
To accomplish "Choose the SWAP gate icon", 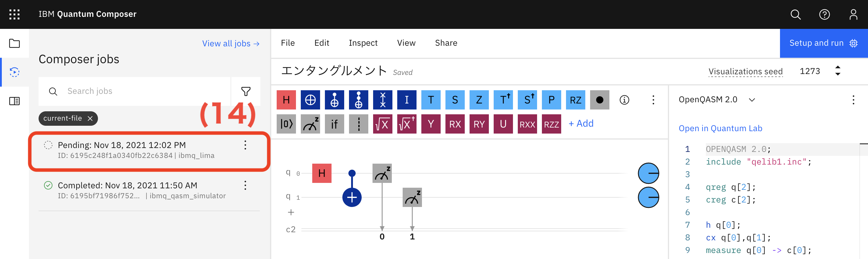I will 382,100.
